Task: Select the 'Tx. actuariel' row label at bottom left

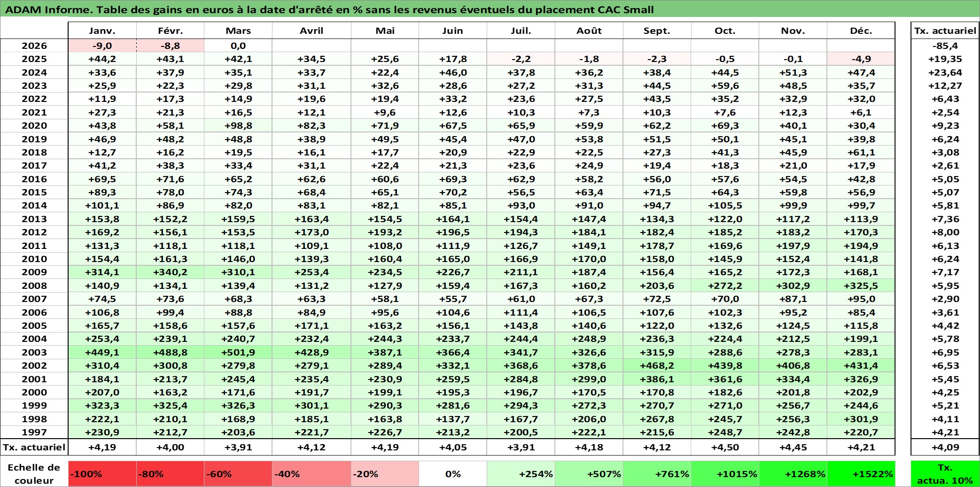Action: (34, 447)
